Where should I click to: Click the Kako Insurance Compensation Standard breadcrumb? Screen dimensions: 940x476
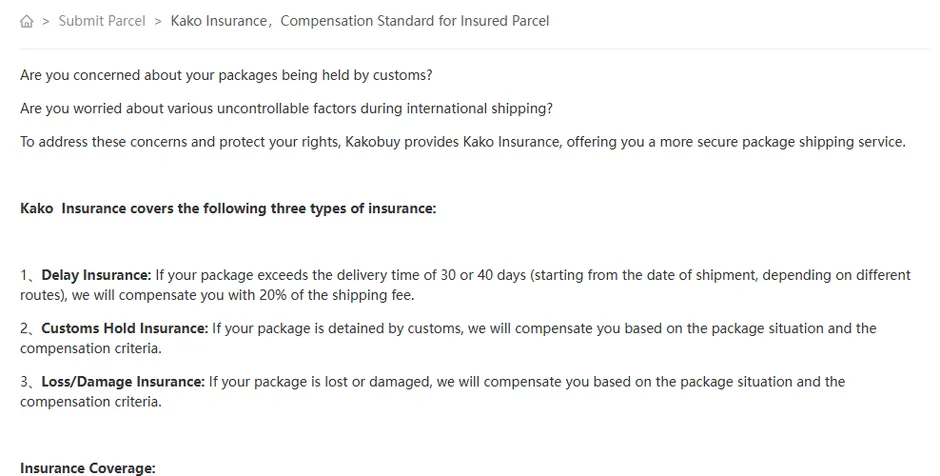coord(360,21)
